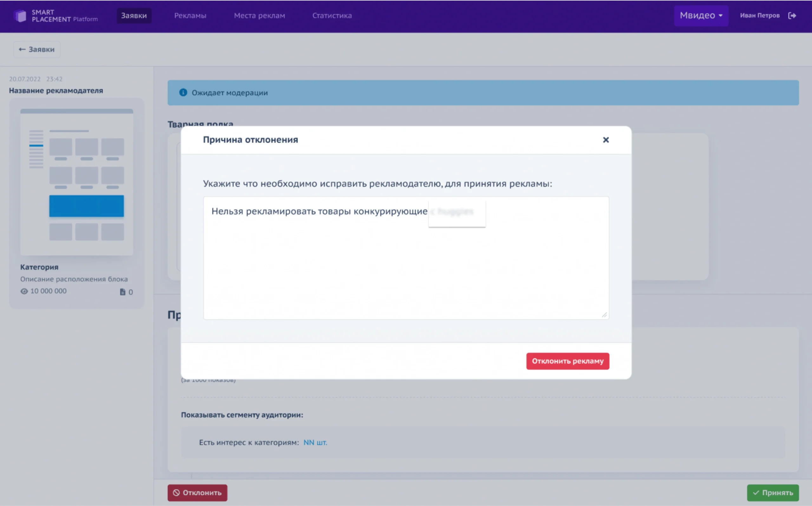
Task: Click the info icon in moderation banner
Action: 183,92
